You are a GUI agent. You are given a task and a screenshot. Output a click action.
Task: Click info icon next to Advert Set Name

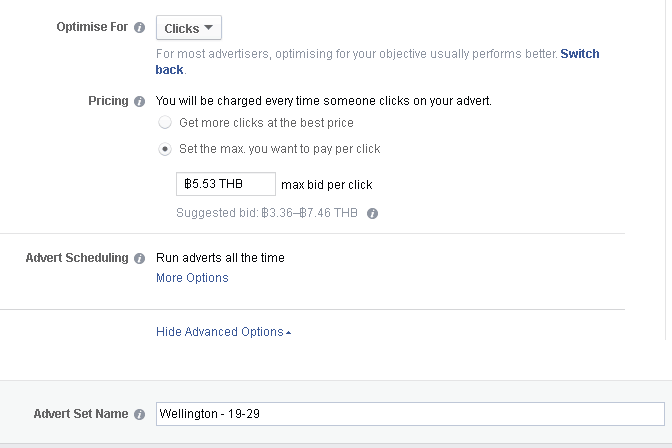[139, 415]
